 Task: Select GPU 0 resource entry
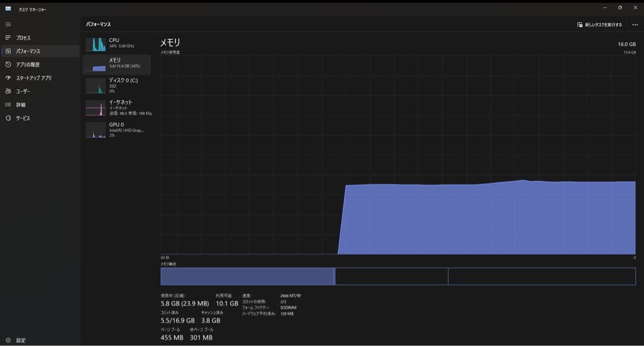click(x=117, y=129)
